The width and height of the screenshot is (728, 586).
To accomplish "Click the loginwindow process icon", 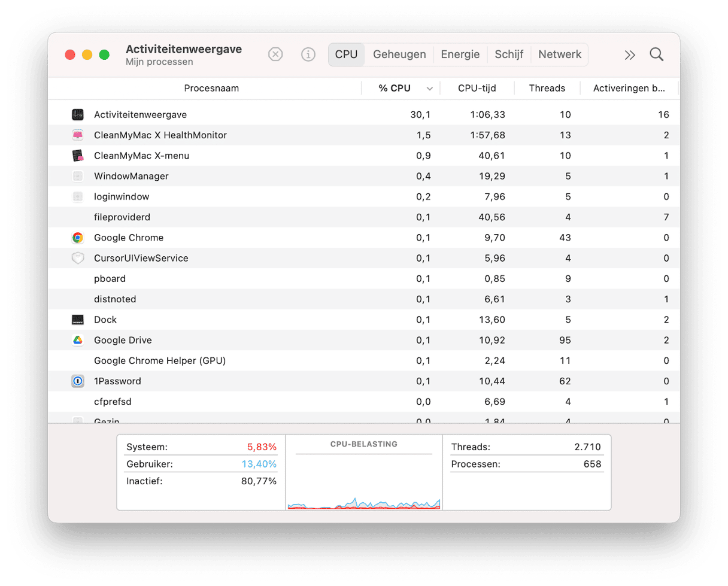I will tap(77, 196).
